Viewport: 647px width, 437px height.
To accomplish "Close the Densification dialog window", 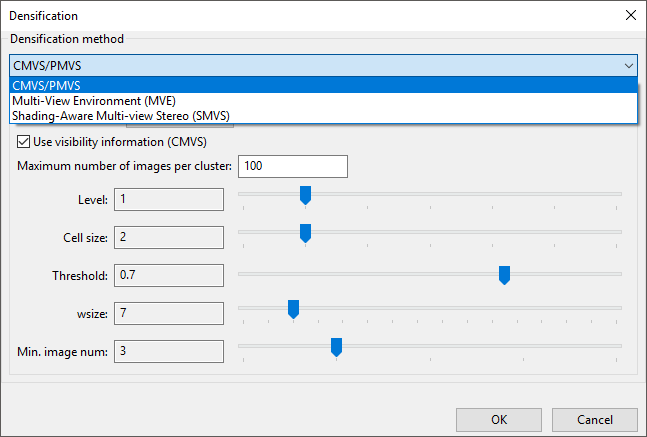I will pyautogui.click(x=629, y=15).
